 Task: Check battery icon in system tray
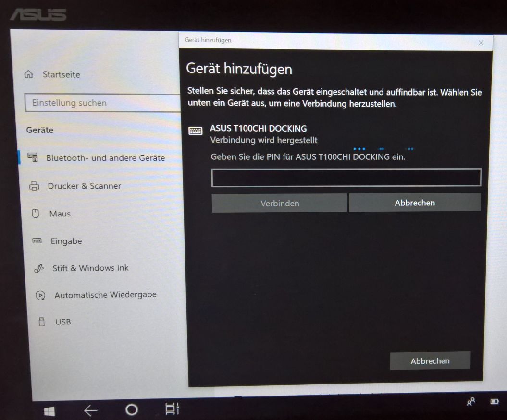495,402
